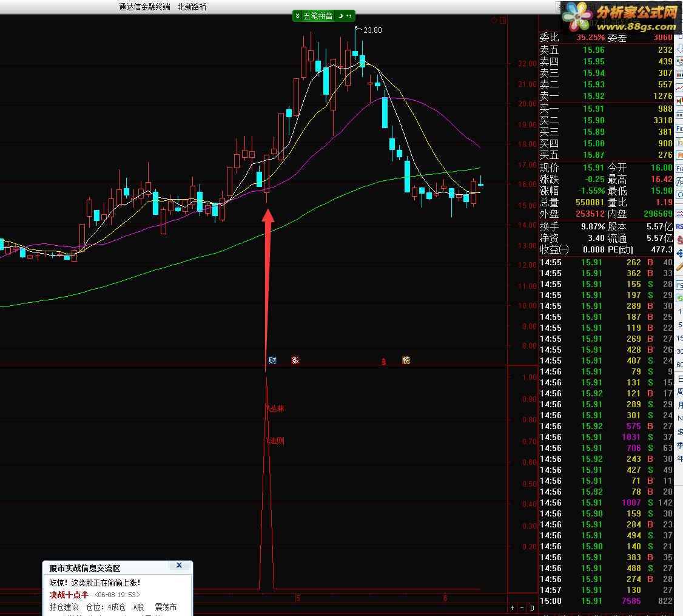Click the 总量 550081 value
683x616 pixels.
590,202
